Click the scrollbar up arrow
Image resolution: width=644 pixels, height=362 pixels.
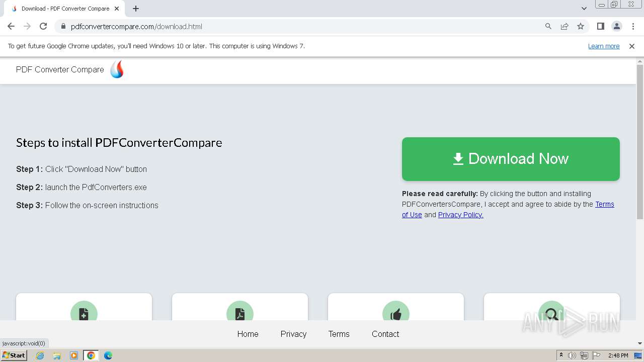(640, 61)
